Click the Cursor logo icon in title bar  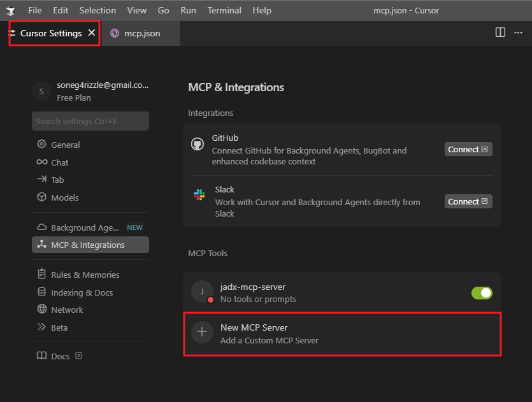coord(11,11)
